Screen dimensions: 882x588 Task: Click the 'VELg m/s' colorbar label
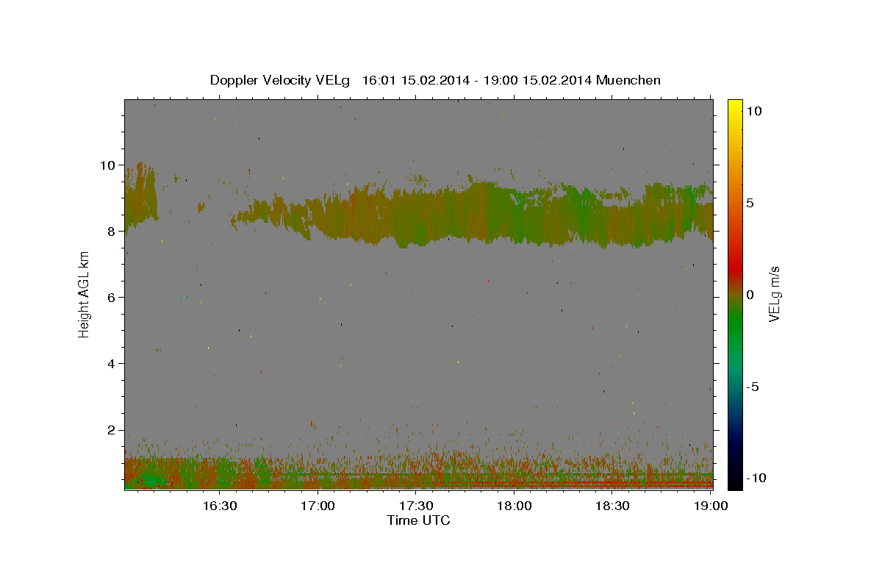(x=774, y=294)
